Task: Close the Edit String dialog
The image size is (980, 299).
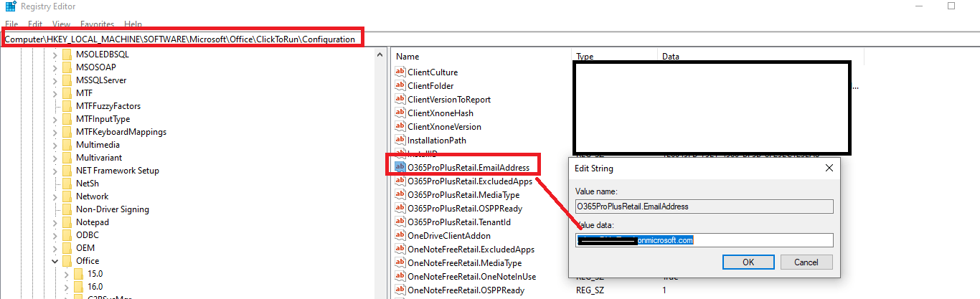Action: (829, 168)
